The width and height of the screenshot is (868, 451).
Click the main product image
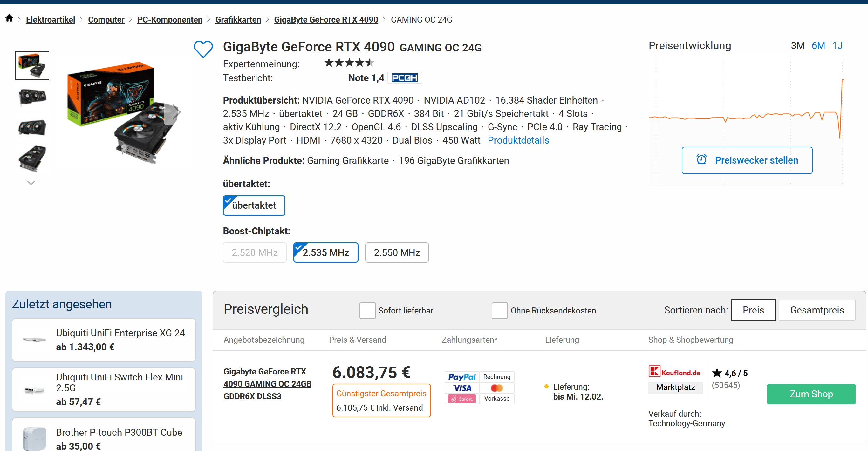[124, 113]
